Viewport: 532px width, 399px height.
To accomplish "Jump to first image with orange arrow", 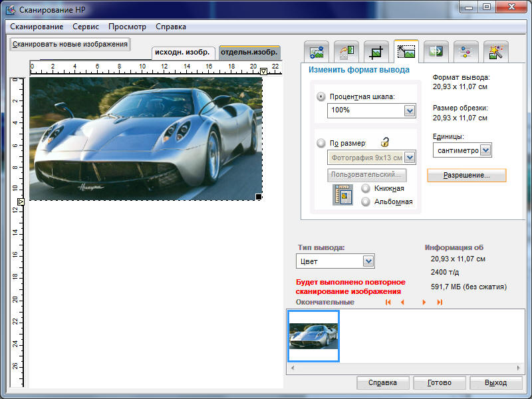I will 388,303.
